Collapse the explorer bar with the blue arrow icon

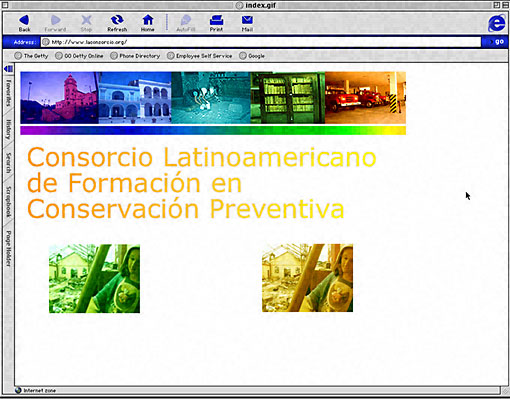8,69
